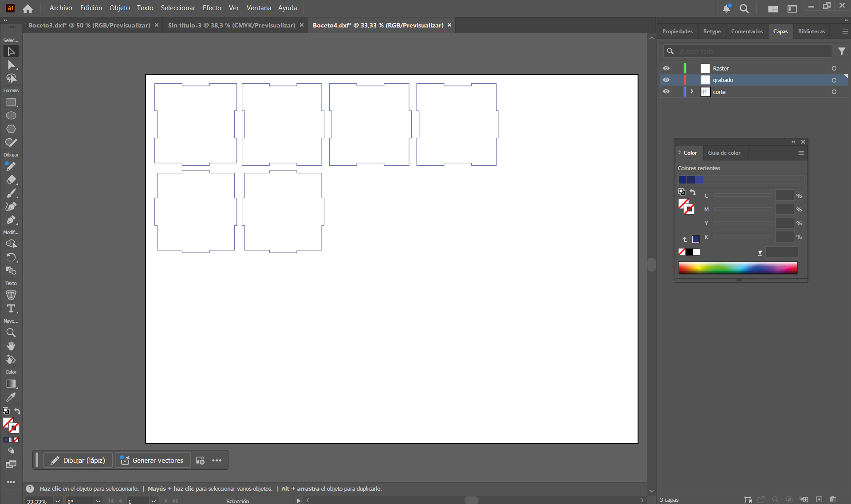Select the Hand tool
The image size is (851, 504).
point(11,346)
